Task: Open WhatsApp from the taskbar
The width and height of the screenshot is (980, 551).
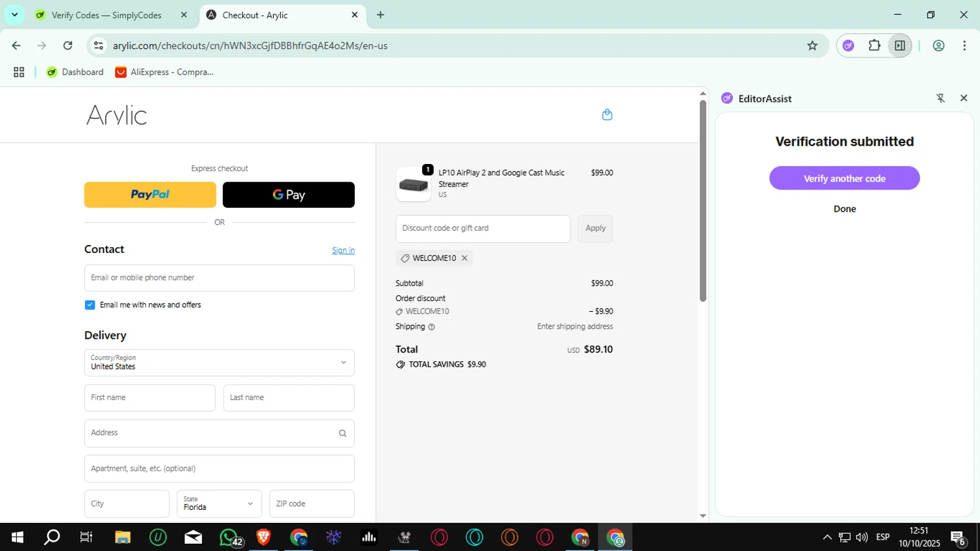Action: [x=230, y=537]
